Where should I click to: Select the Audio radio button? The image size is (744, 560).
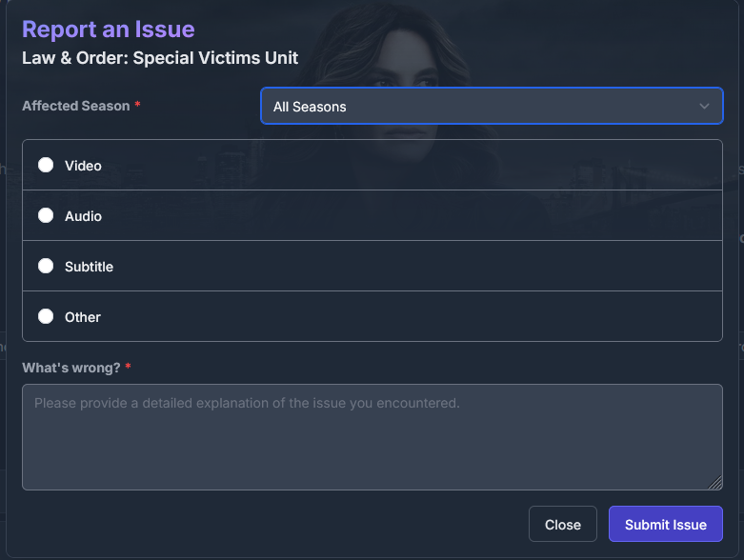pyautogui.click(x=46, y=215)
